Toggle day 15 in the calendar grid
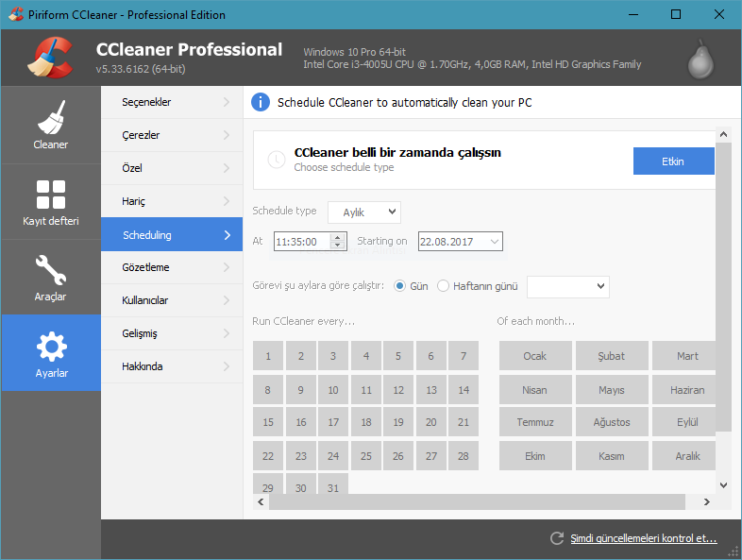This screenshot has width=742, height=560. (268, 422)
